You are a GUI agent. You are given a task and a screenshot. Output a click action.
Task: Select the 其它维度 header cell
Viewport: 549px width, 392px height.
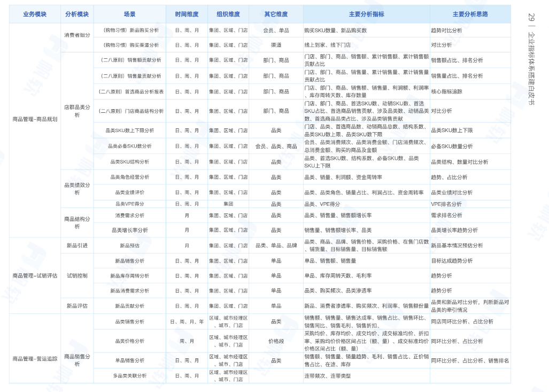(276, 14)
